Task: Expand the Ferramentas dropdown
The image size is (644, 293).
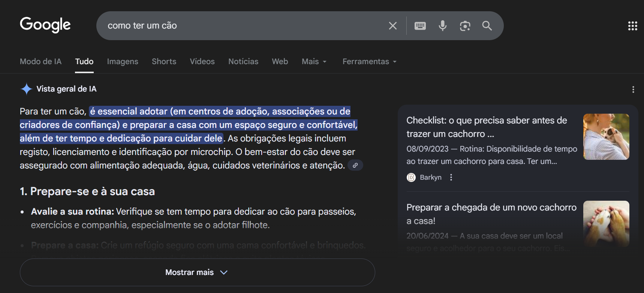Action: click(x=369, y=62)
